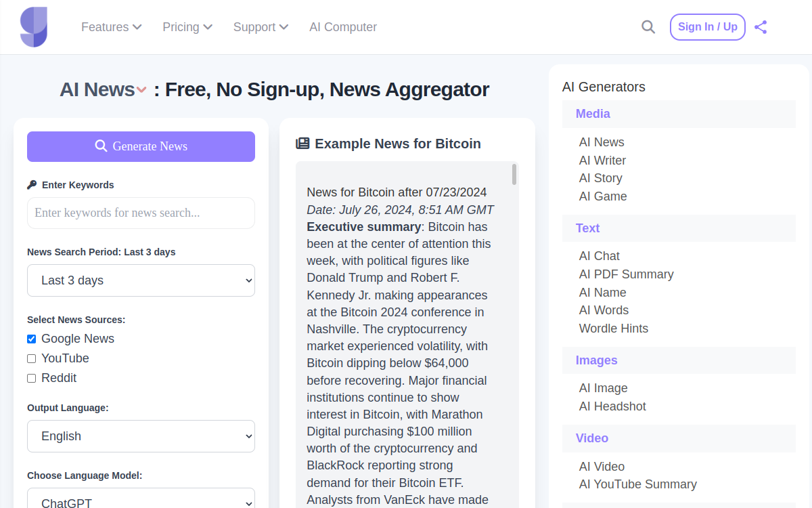This screenshot has height=508, width=812.
Task: Click the red chevron next to AI News title
Action: pos(141,90)
